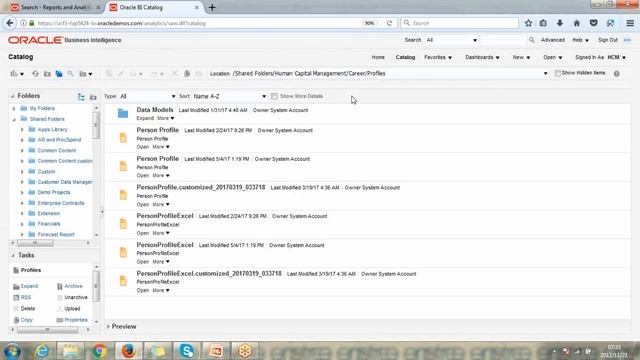640x360 pixels.
Task: Open Chrome from the taskbar
Action: pos(99,351)
